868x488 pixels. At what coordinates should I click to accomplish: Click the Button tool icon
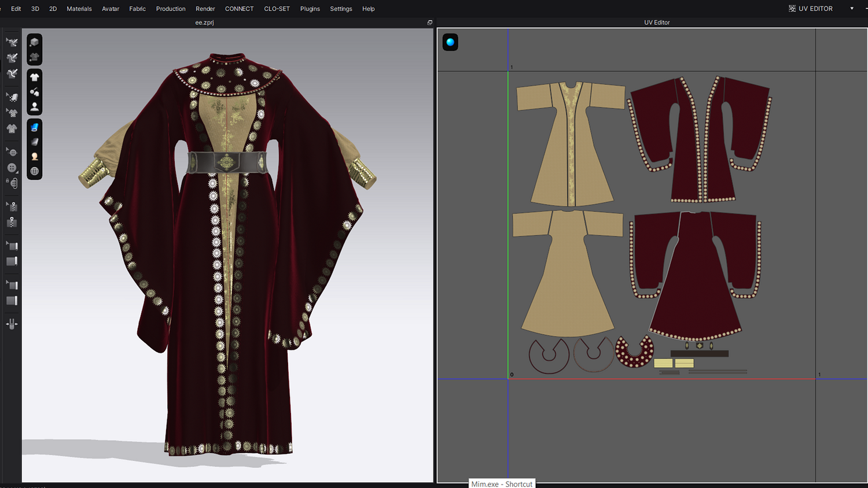click(x=12, y=168)
